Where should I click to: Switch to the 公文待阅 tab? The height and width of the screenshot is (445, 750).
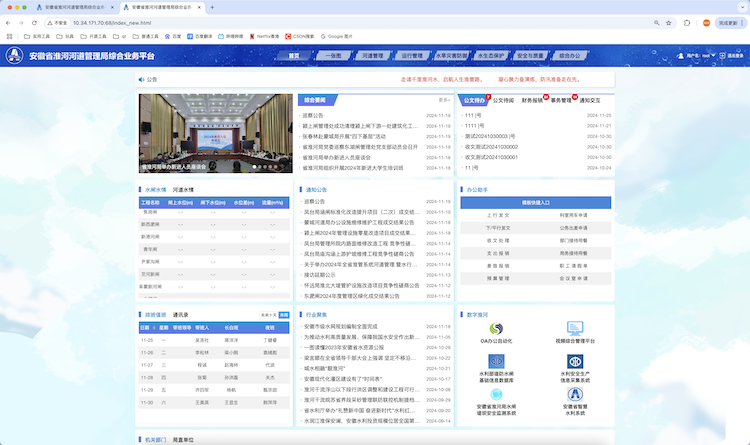(503, 100)
